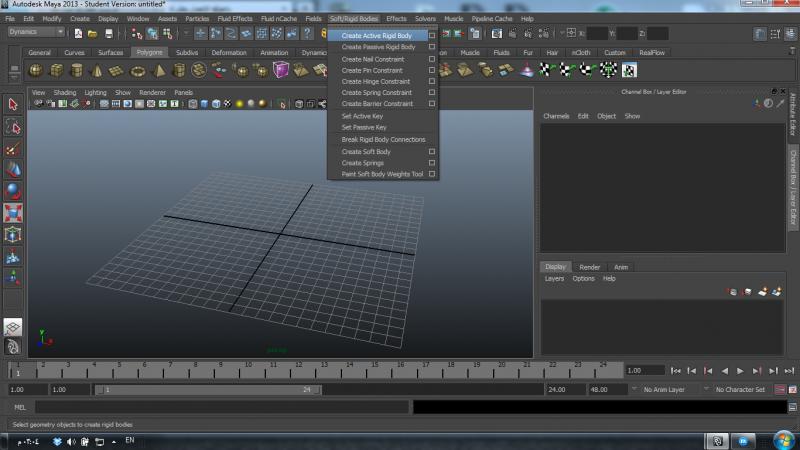
Task: Go to start of playback range
Action: click(x=676, y=371)
